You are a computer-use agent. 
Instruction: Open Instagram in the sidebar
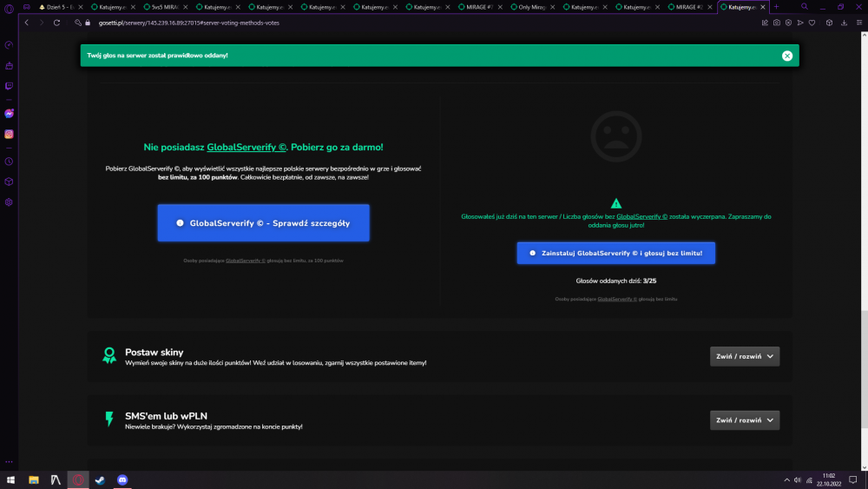(9, 134)
